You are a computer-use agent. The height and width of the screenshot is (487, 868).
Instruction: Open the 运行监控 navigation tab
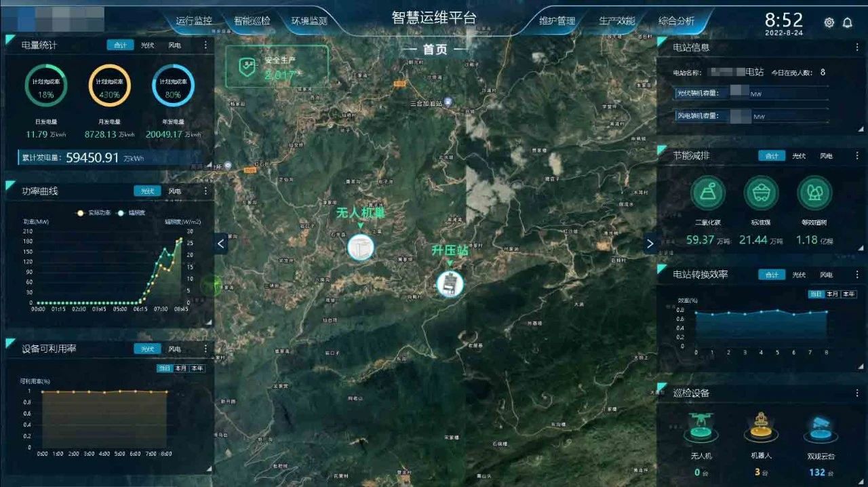(195, 21)
